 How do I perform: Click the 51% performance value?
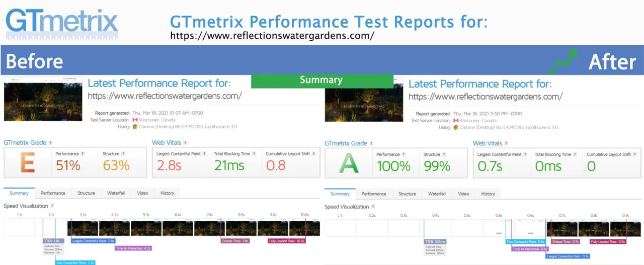click(x=68, y=165)
